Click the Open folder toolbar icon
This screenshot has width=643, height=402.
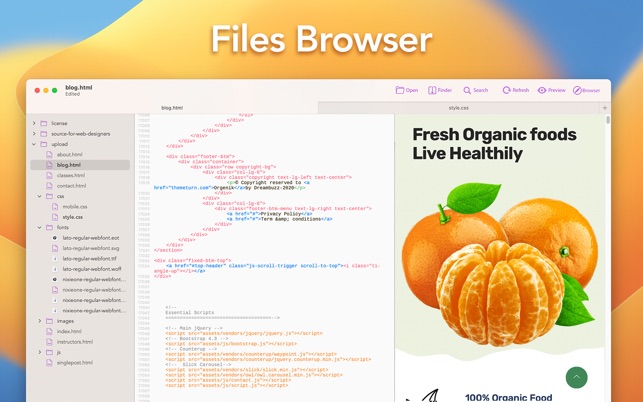click(399, 90)
